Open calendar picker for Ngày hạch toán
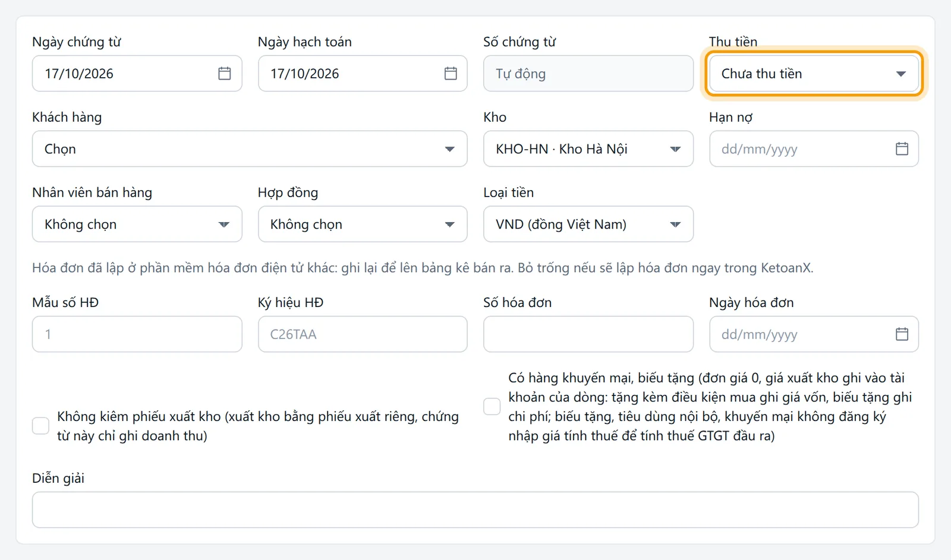The width and height of the screenshot is (951, 560). pos(451,74)
